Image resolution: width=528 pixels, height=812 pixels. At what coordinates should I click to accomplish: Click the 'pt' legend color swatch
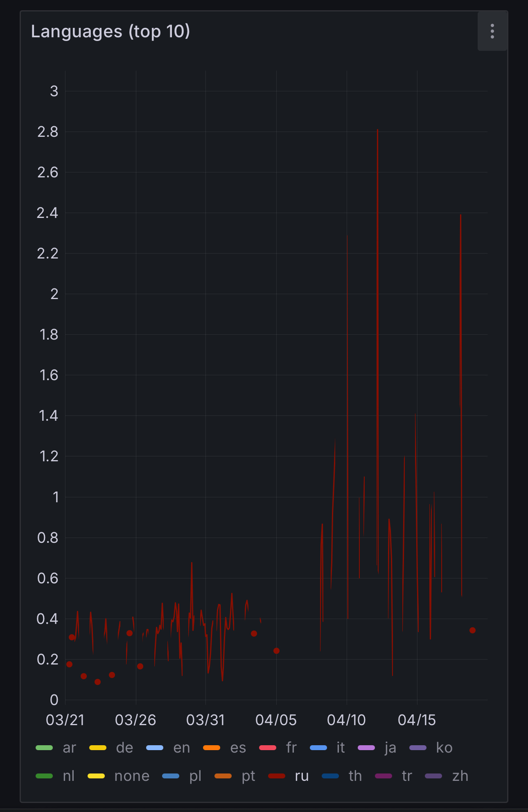click(223, 776)
